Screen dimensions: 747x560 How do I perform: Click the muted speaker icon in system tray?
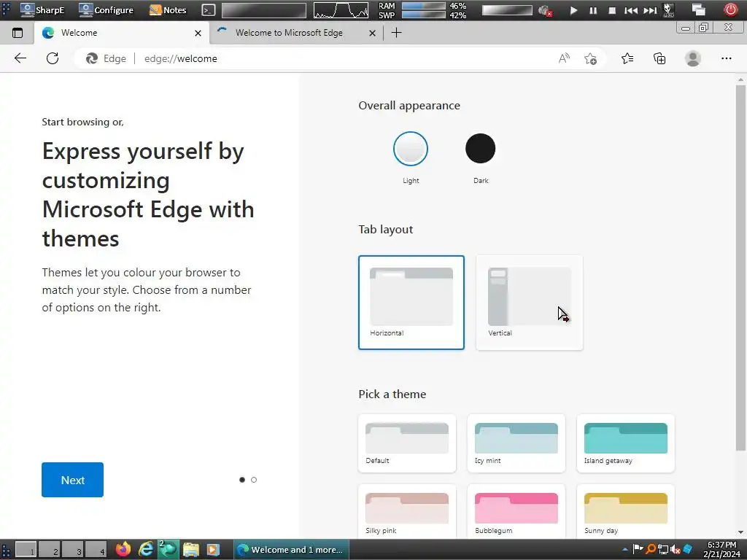(x=675, y=550)
